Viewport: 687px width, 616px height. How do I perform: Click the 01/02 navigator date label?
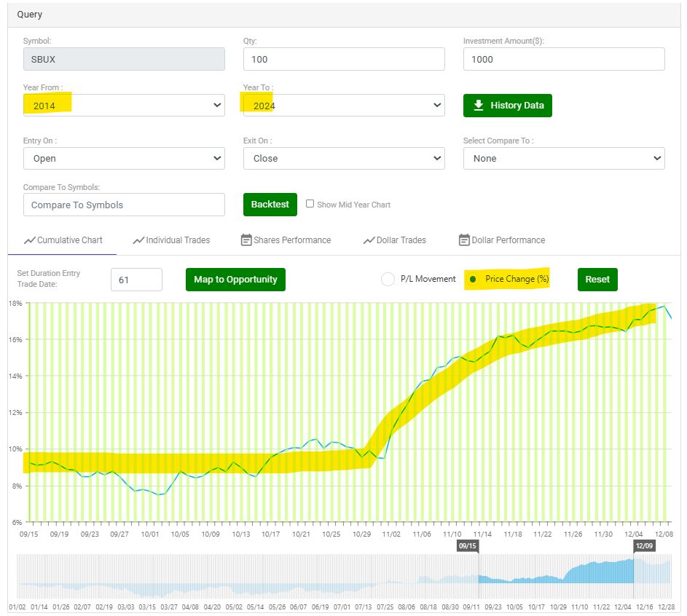(17, 607)
